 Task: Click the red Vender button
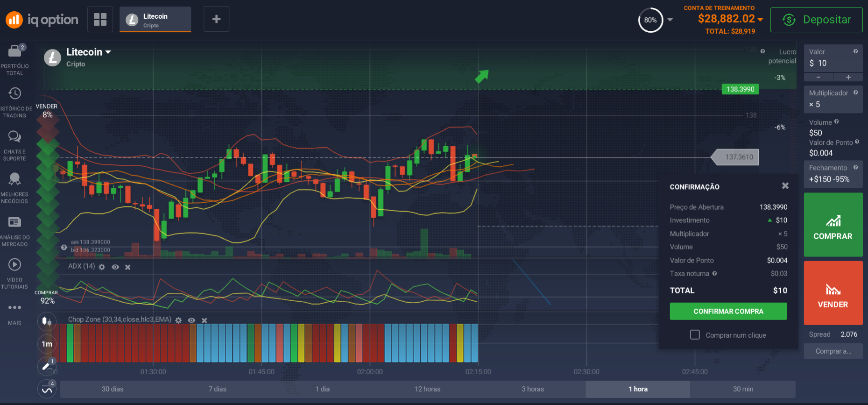tap(833, 293)
